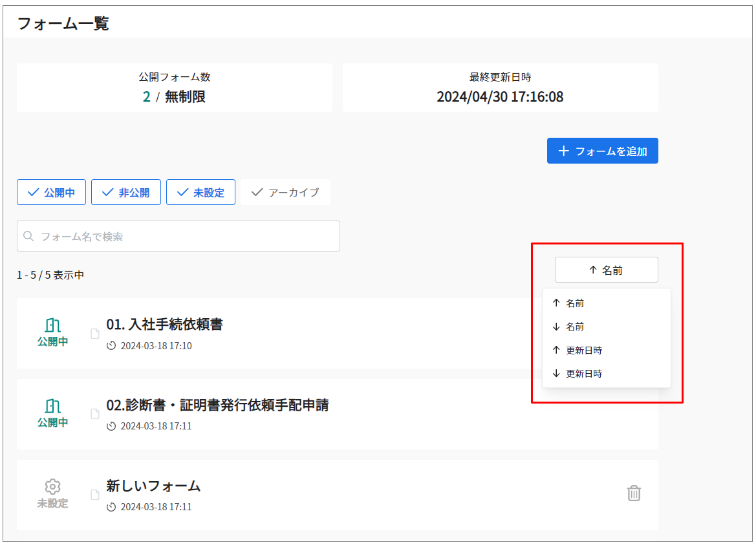756x551 pixels.
Task: Click date 2024-03-18 17:10 text
Action: pos(157,345)
